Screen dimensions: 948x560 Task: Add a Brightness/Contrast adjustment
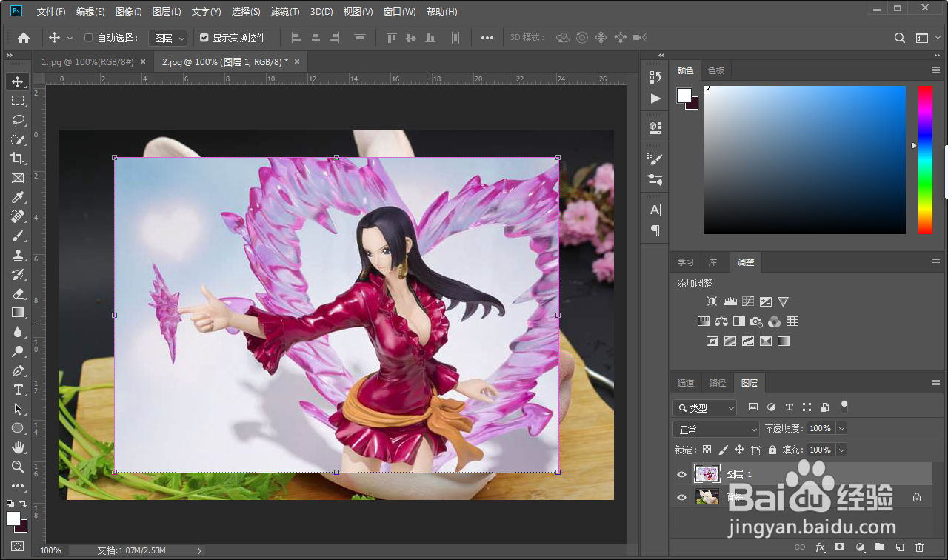[x=712, y=301]
